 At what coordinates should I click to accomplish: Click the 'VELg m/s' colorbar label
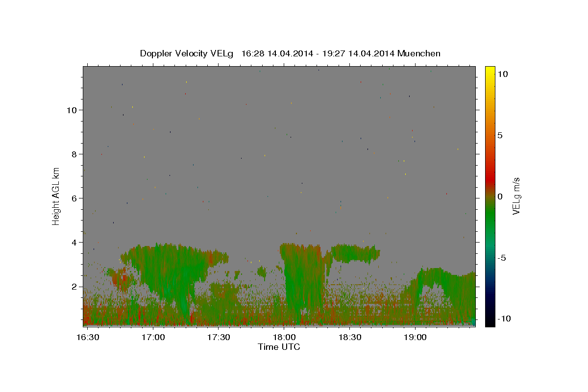(516, 196)
